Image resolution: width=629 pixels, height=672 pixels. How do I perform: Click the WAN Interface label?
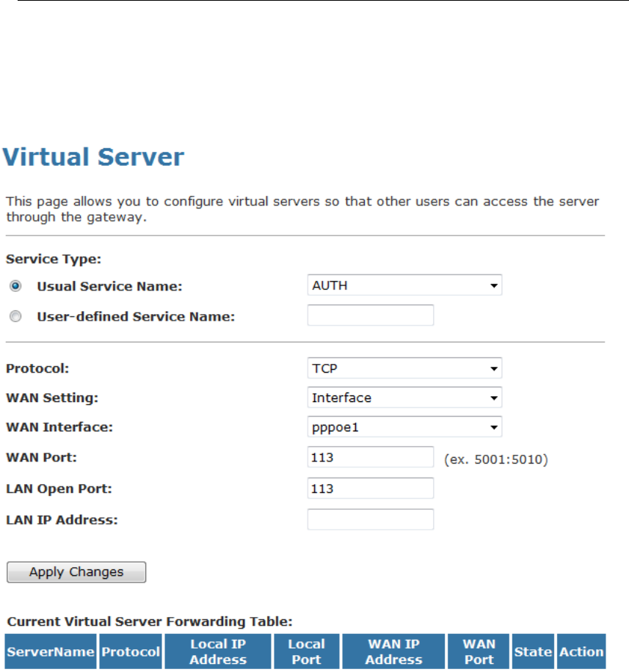59,427
